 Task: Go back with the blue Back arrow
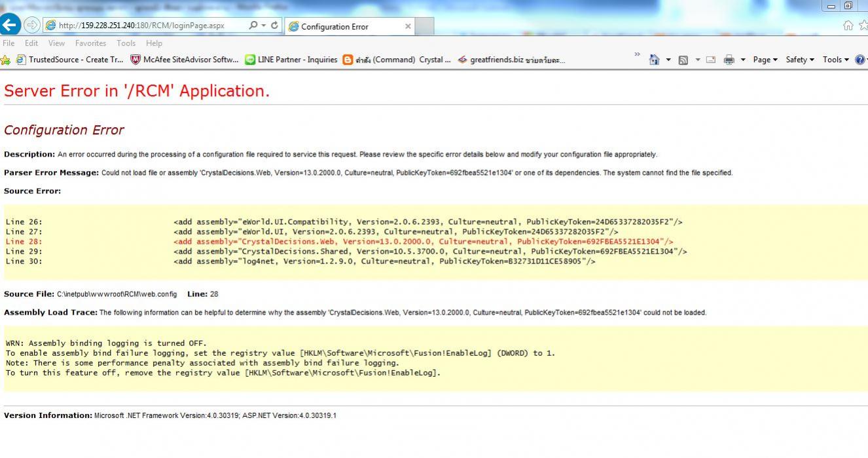[9, 26]
